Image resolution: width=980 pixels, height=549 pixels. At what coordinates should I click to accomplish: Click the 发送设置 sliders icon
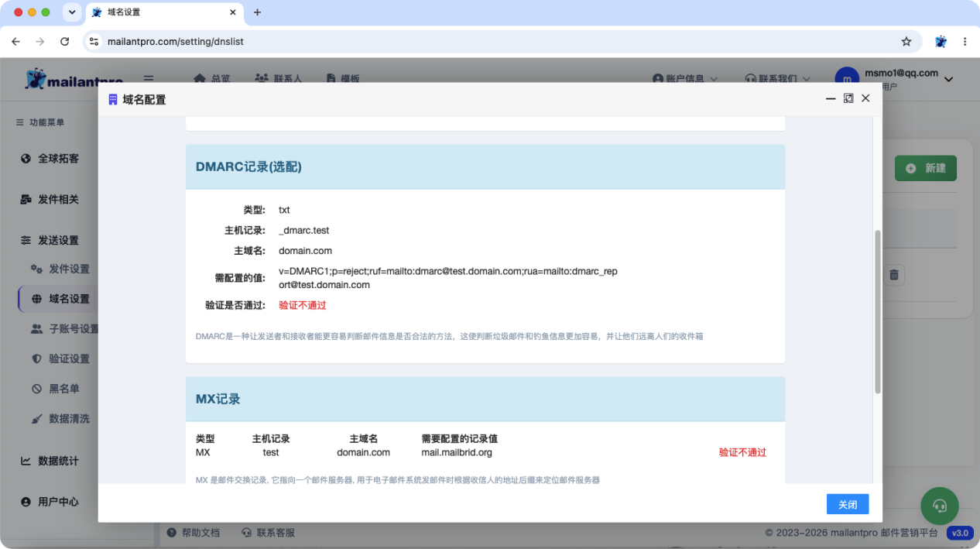point(26,241)
